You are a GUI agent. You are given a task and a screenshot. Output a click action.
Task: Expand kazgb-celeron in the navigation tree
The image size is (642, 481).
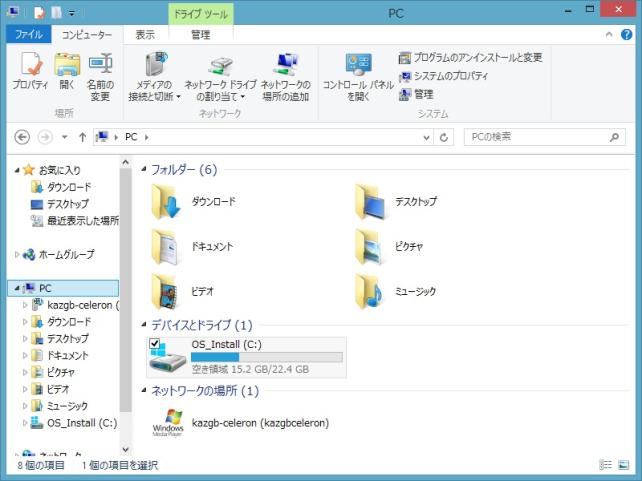pos(25,305)
